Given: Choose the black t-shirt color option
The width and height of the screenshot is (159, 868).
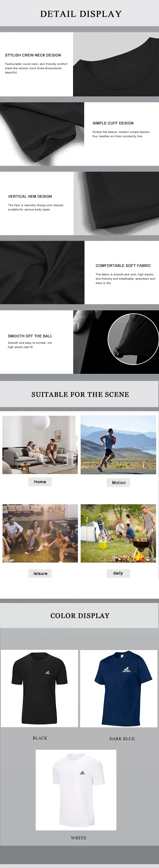Looking at the screenshot, I should [x=39, y=689].
